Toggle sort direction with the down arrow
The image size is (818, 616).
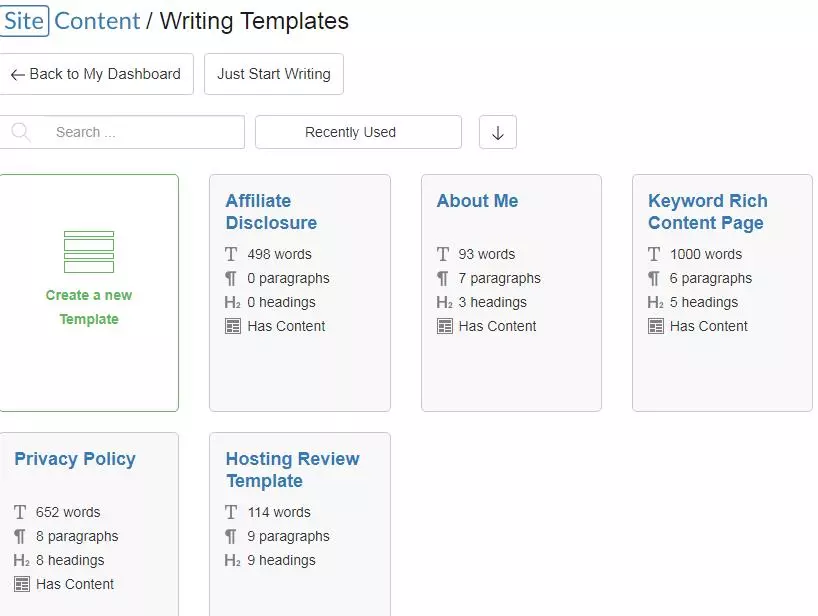point(498,132)
